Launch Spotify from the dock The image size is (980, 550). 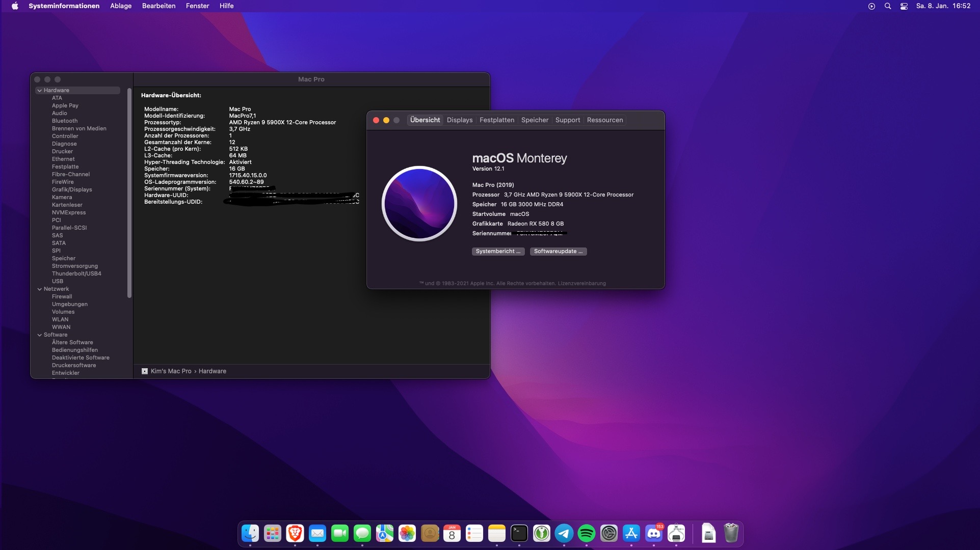coord(587,533)
